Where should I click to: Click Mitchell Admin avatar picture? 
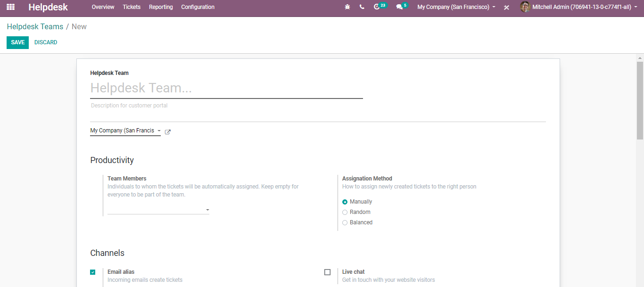tap(525, 7)
